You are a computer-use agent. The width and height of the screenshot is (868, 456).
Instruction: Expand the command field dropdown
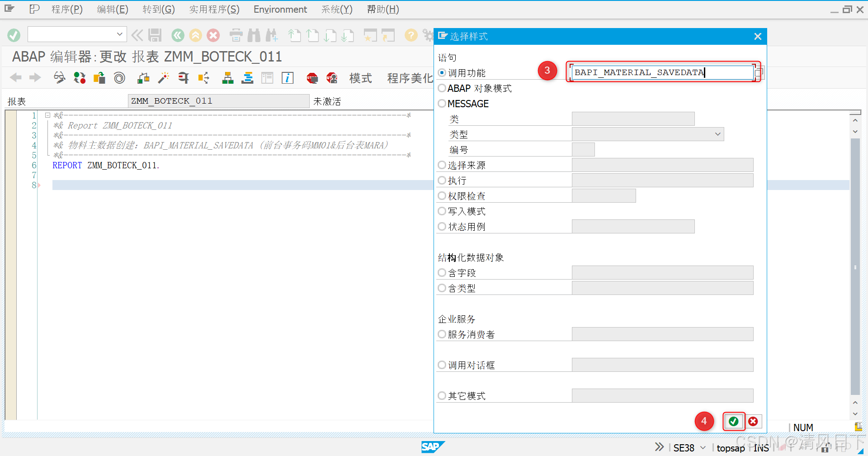(x=119, y=34)
